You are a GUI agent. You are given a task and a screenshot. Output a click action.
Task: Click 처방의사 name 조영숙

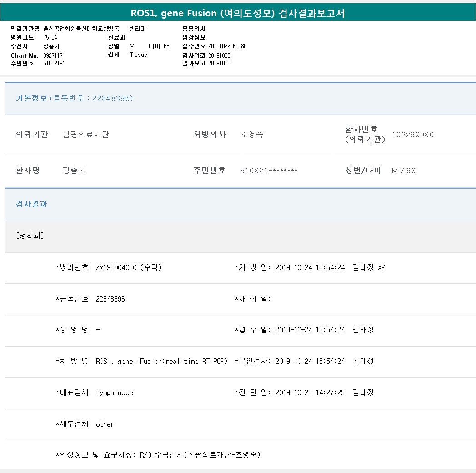pyautogui.click(x=251, y=135)
